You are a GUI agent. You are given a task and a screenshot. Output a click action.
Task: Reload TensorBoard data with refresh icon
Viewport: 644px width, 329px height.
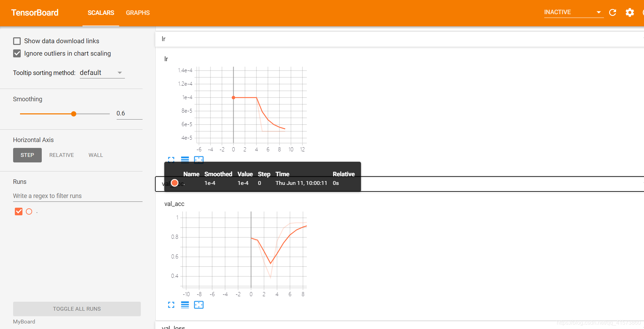[613, 12]
